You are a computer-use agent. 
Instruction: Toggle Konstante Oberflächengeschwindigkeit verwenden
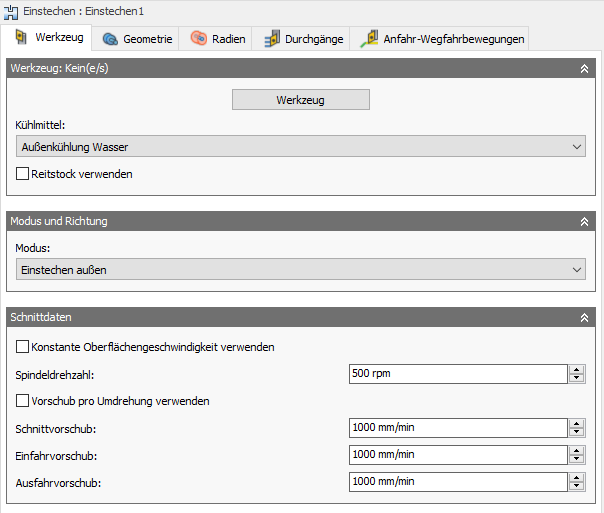(x=23, y=347)
